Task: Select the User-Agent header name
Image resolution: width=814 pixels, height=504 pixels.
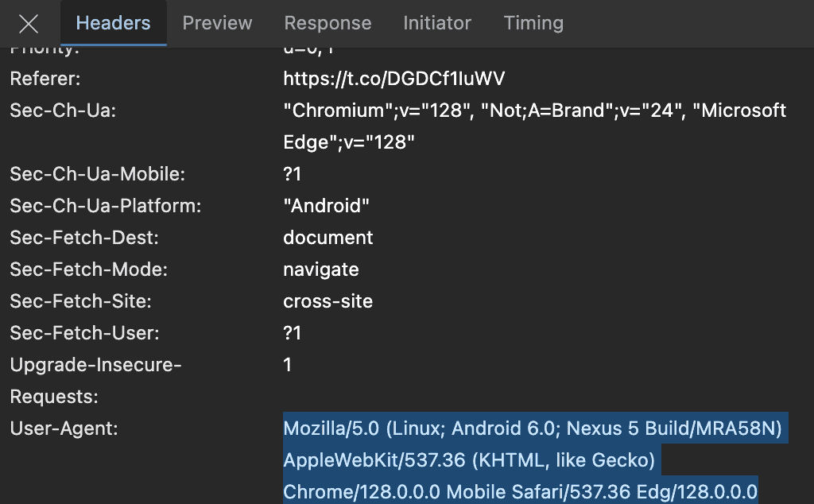Action: [64, 428]
